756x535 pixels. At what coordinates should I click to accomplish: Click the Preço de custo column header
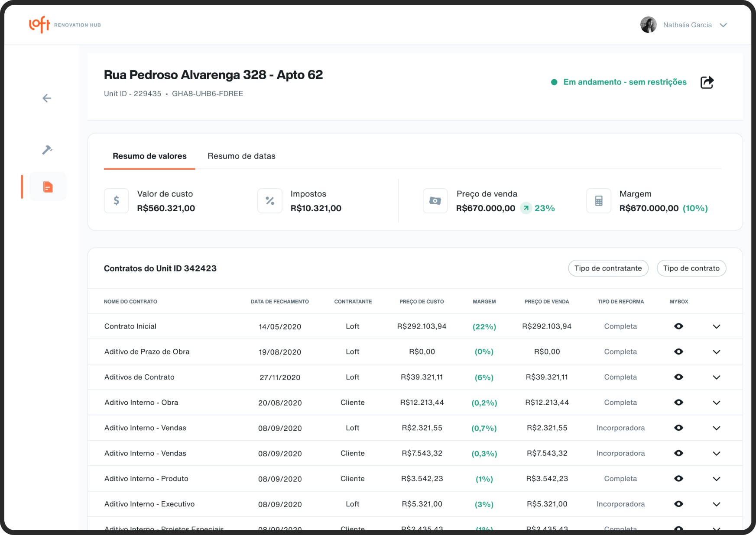(x=422, y=302)
